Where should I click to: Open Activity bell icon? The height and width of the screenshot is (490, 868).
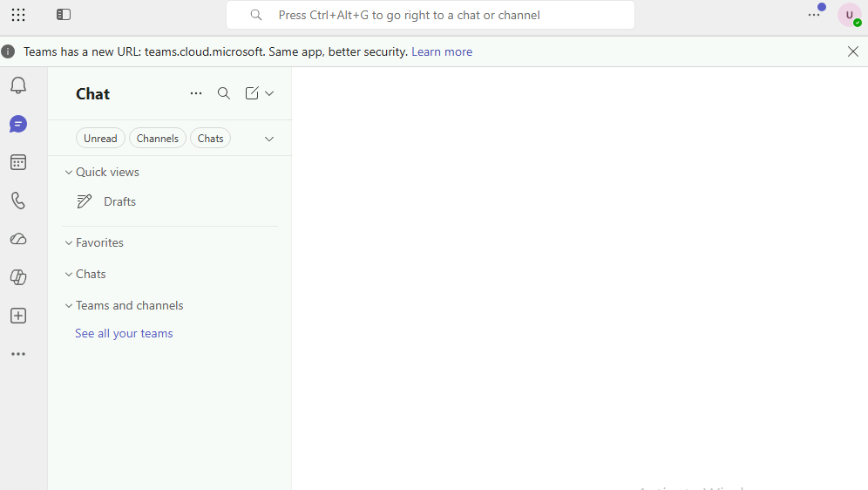(18, 85)
